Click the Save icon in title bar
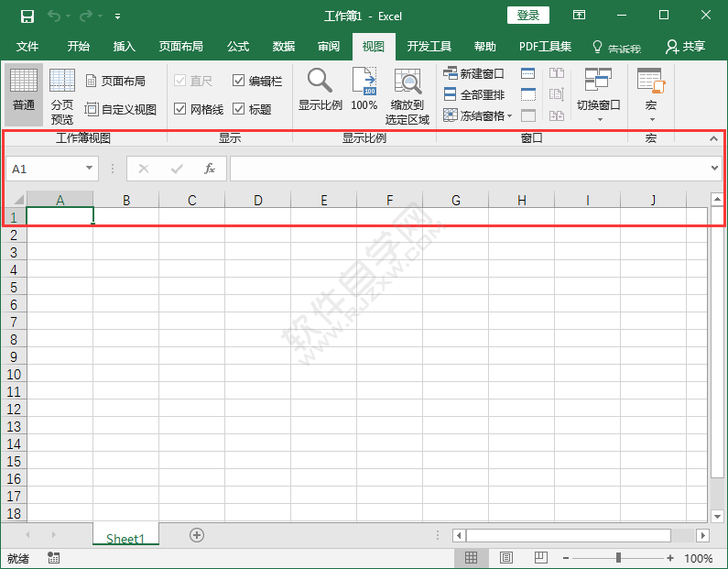The width and height of the screenshot is (728, 569). pos(27,16)
